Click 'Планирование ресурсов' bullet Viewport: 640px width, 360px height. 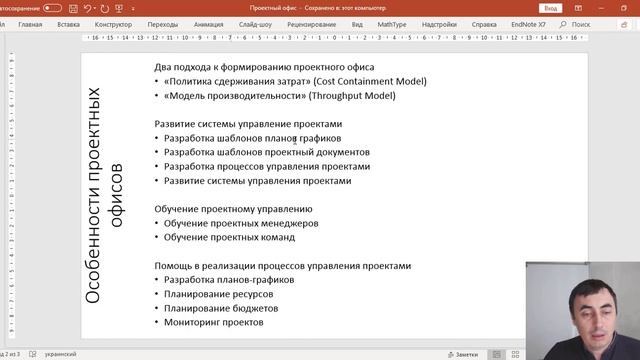[x=218, y=294]
